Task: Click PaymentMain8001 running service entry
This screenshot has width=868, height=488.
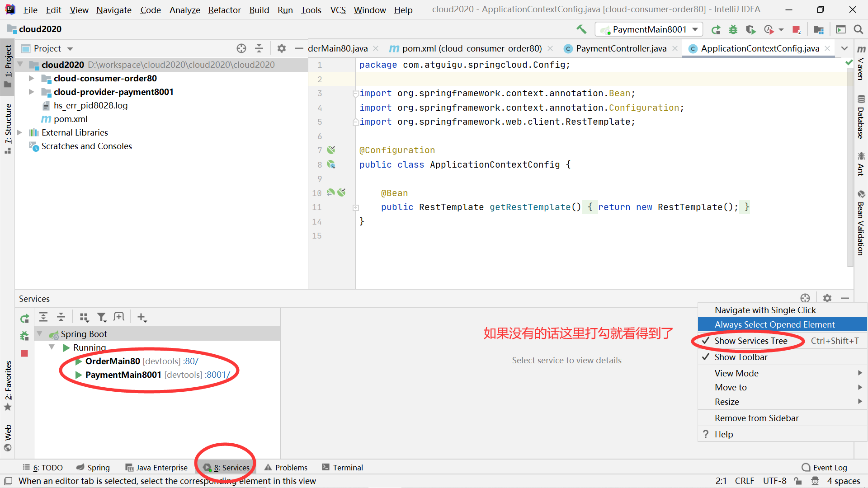Action: coord(123,374)
